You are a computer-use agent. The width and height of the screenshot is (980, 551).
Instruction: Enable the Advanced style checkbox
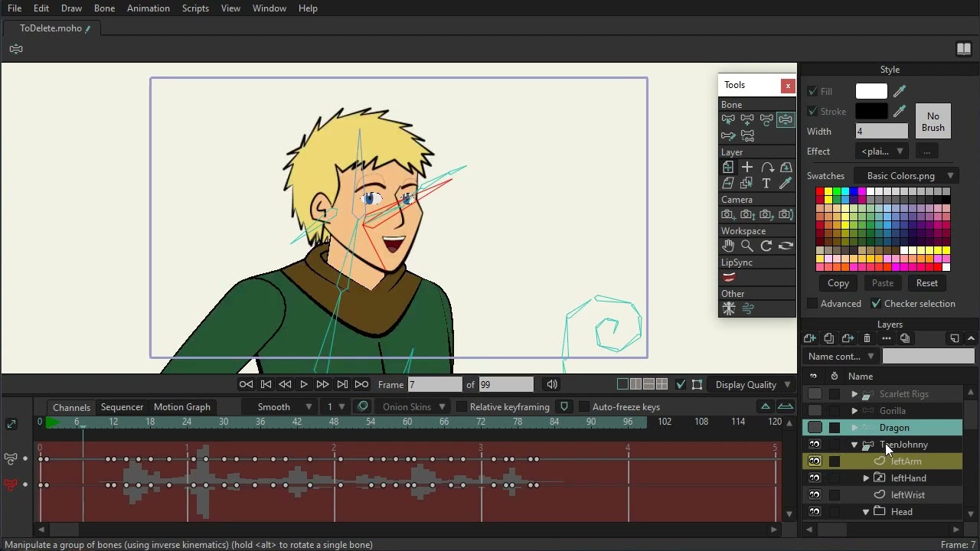coord(812,304)
